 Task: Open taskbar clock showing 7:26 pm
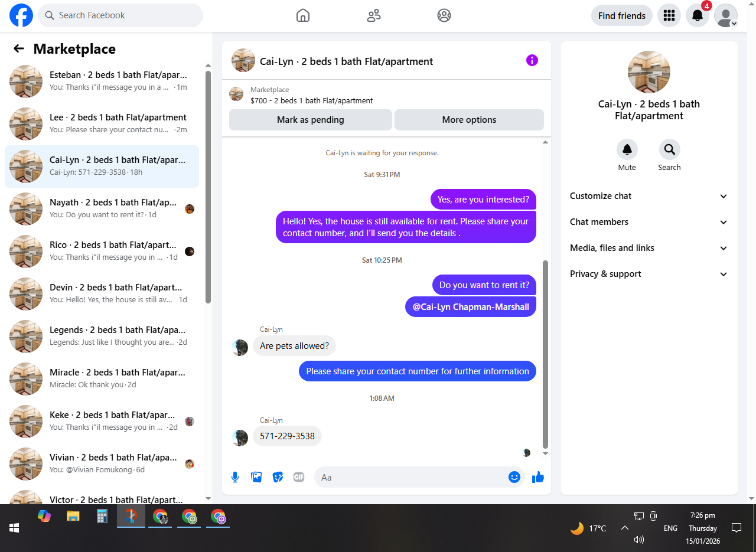tap(702, 528)
